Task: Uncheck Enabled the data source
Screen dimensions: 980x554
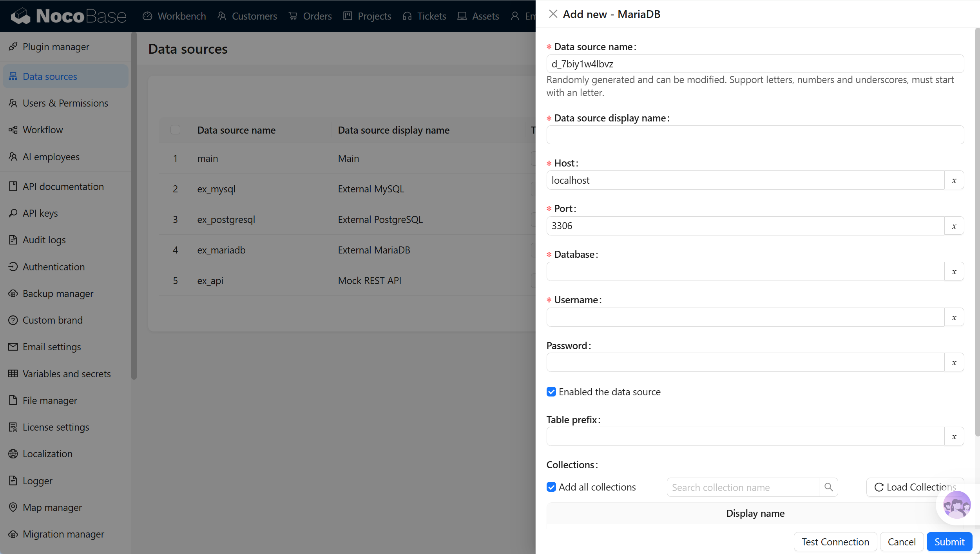Action: pyautogui.click(x=551, y=392)
